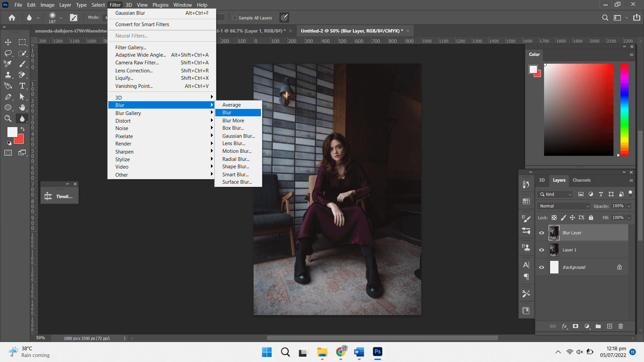Switch to the Channels tab
The image size is (644, 362).
(581, 180)
